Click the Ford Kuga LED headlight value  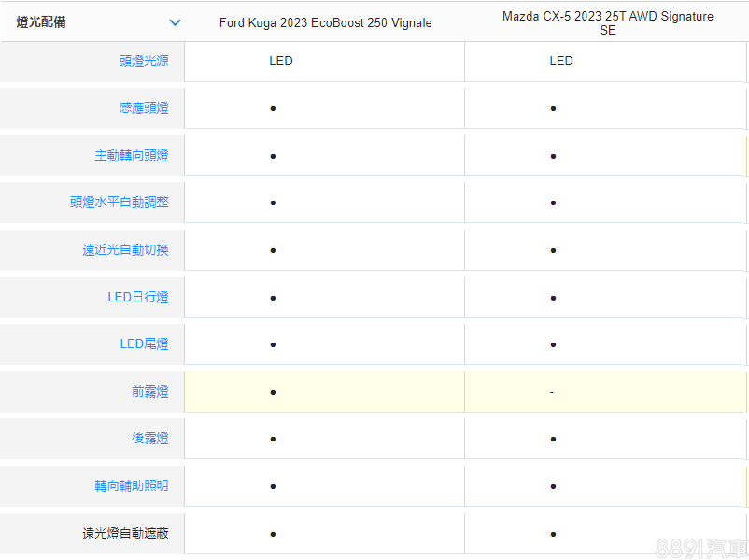281,61
